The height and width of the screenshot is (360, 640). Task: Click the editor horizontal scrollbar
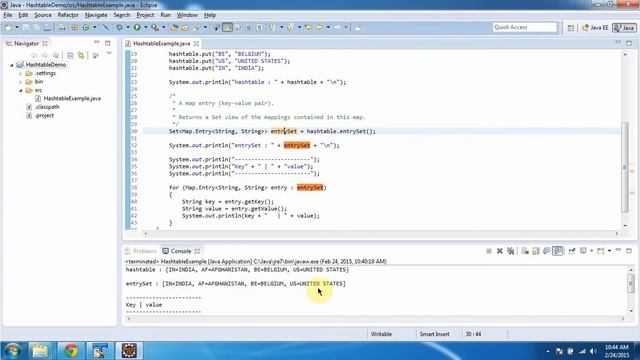pos(380,233)
